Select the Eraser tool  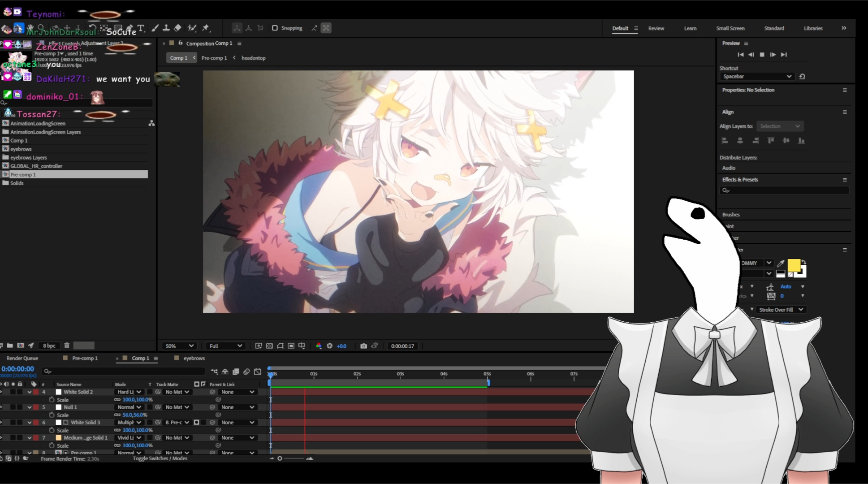pyautogui.click(x=178, y=28)
